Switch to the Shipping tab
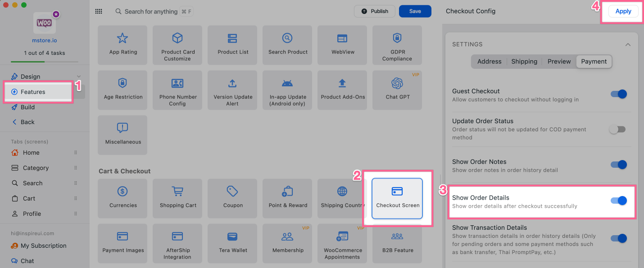The image size is (644, 268). click(524, 62)
